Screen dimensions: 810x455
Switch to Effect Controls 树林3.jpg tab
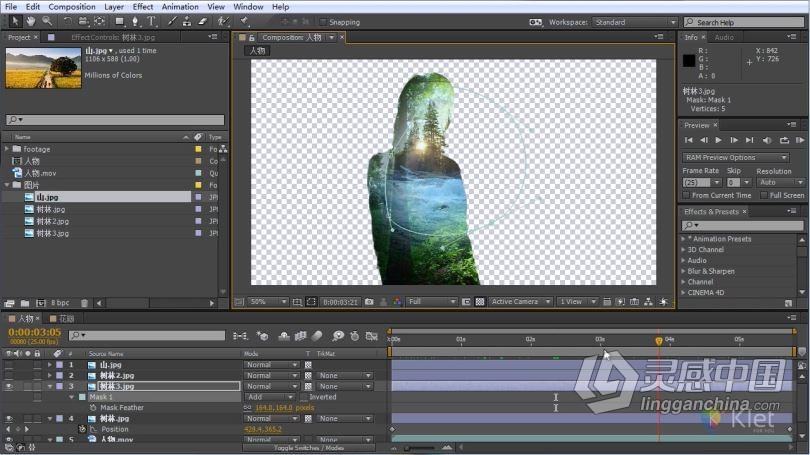[113, 37]
